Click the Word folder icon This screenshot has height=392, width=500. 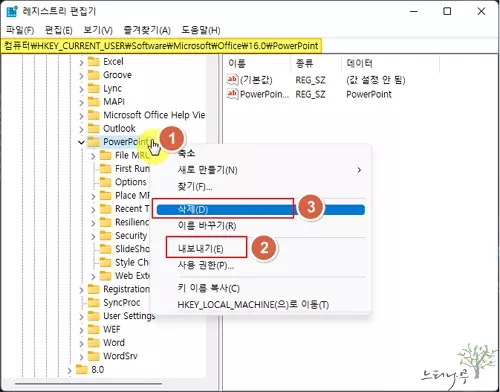tap(94, 343)
